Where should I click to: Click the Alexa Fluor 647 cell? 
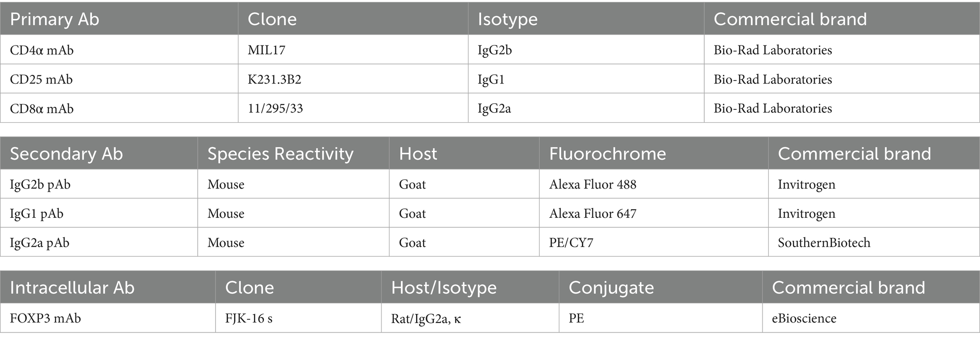pos(592,214)
